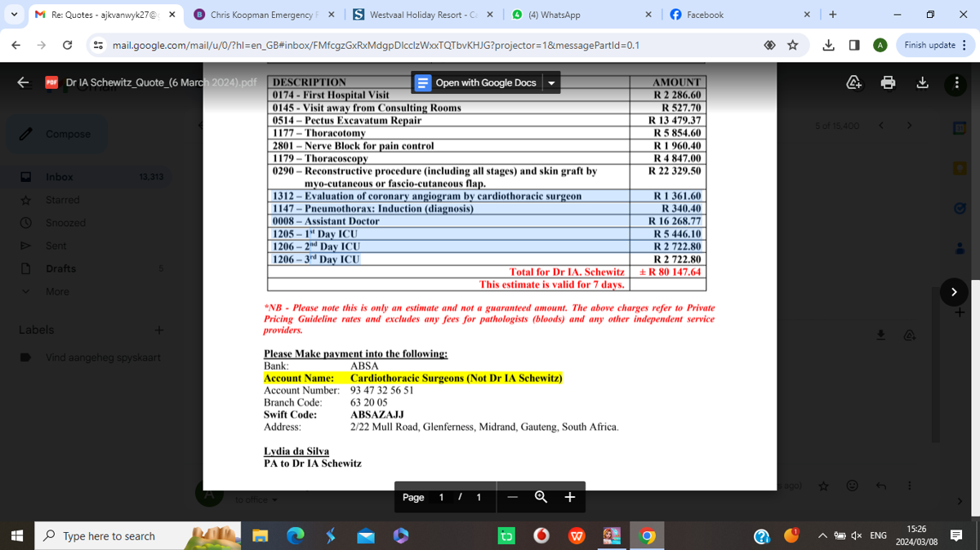980x550 pixels.
Task: Open the taskbar clock and date
Action: pos(916,535)
